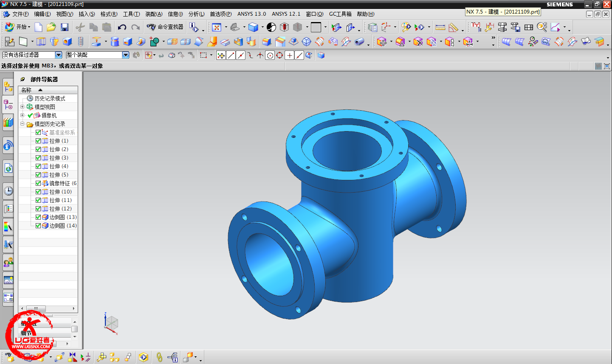This screenshot has width=612, height=364.
Task: Click the Hole feature icon
Action: click(x=68, y=42)
